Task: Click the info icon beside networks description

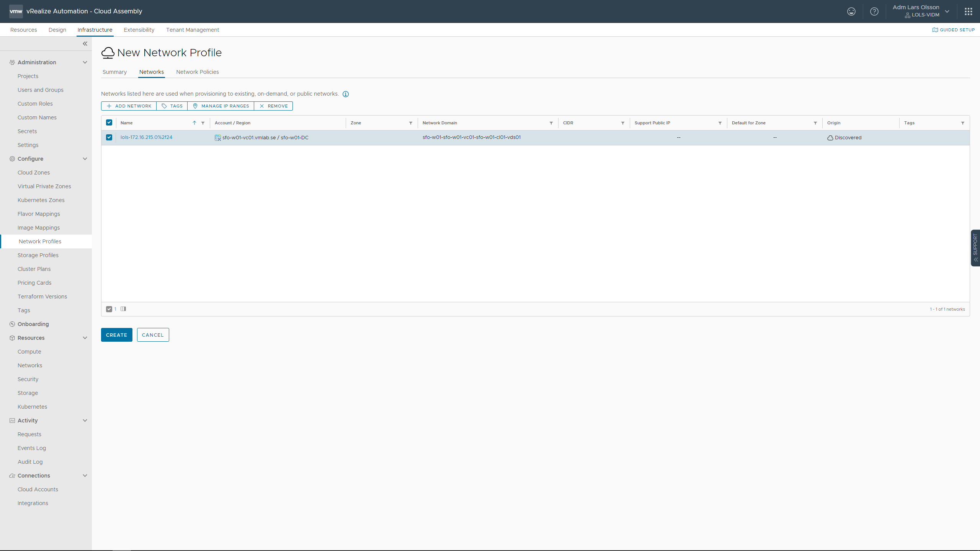Action: 346,94
